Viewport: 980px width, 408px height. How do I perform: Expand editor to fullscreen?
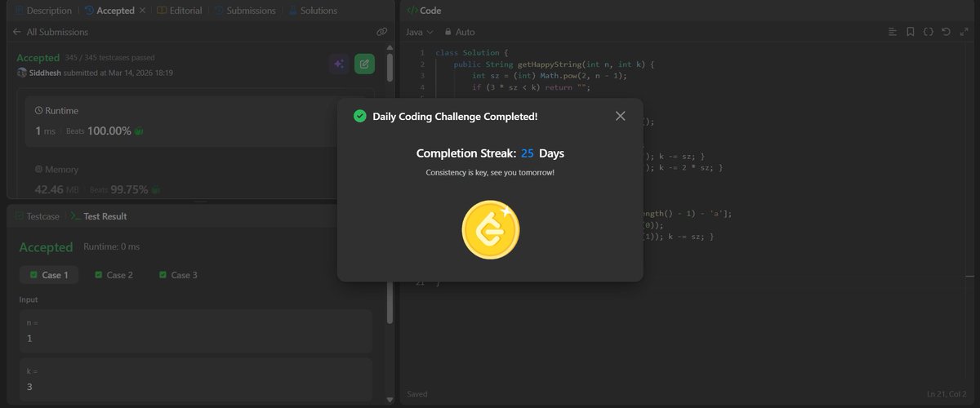963,32
